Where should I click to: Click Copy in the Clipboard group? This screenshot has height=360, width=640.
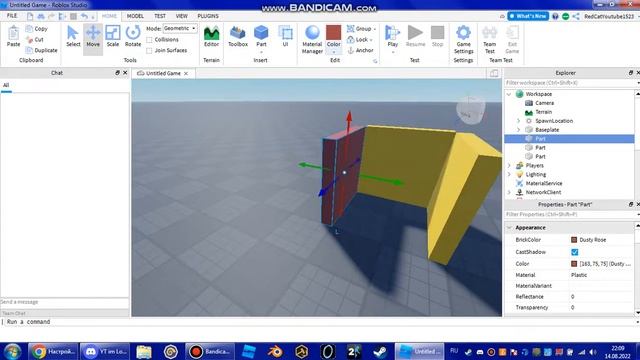click(36, 29)
